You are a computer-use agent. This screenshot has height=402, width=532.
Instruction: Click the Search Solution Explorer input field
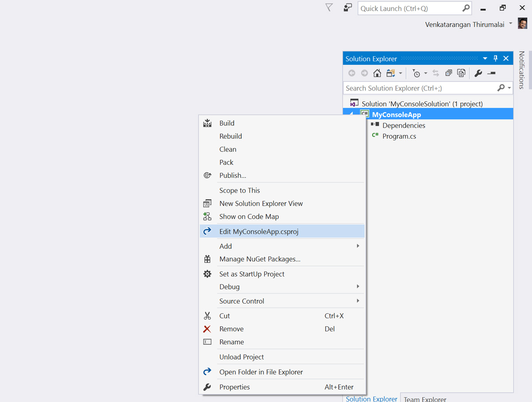[x=419, y=88]
